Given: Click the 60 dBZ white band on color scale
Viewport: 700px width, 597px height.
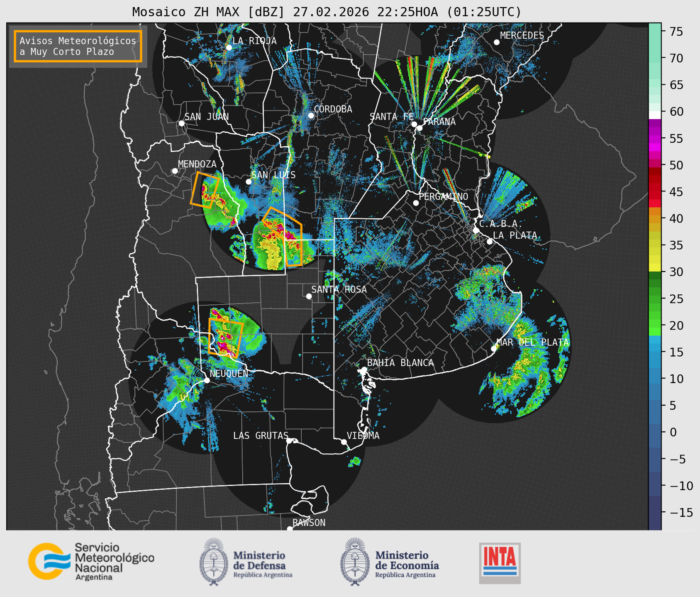Looking at the screenshot, I should click(655, 115).
